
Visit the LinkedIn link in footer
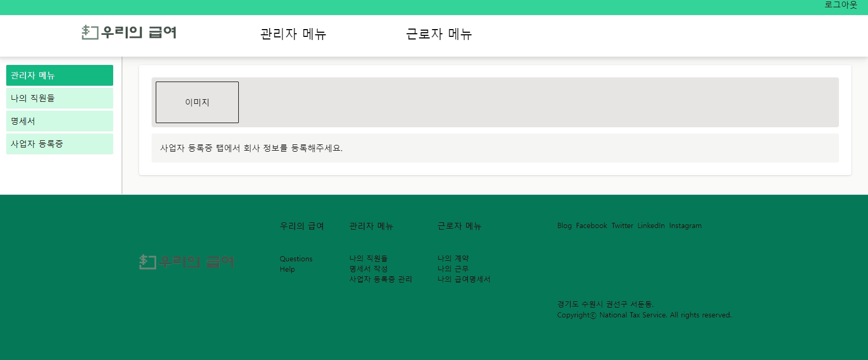click(651, 225)
